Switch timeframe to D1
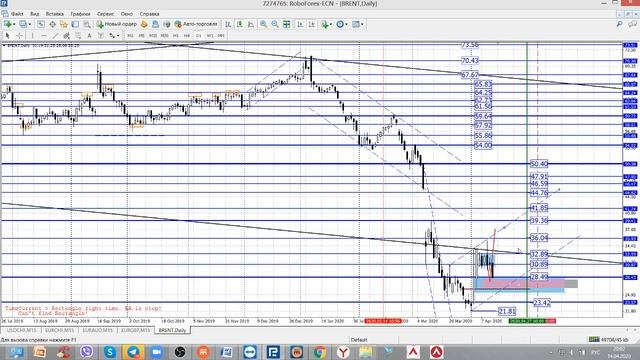Screen dimensions: 640x360 point(198,36)
